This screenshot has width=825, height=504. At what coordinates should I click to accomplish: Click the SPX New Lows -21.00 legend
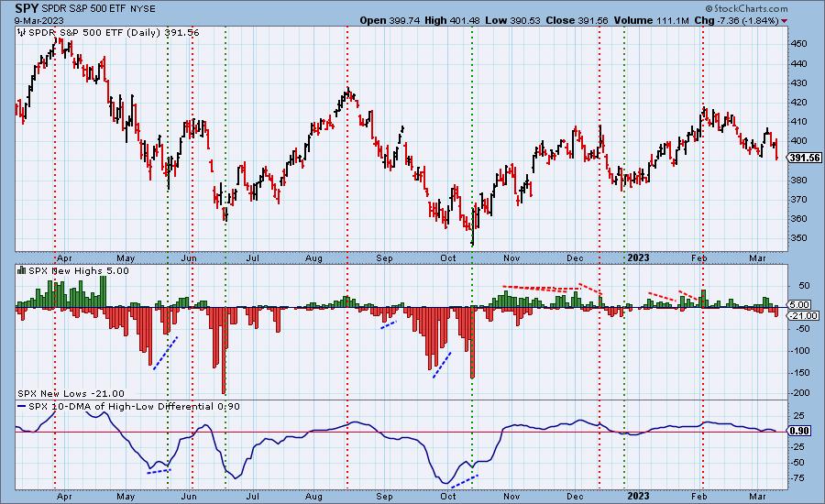(x=71, y=393)
